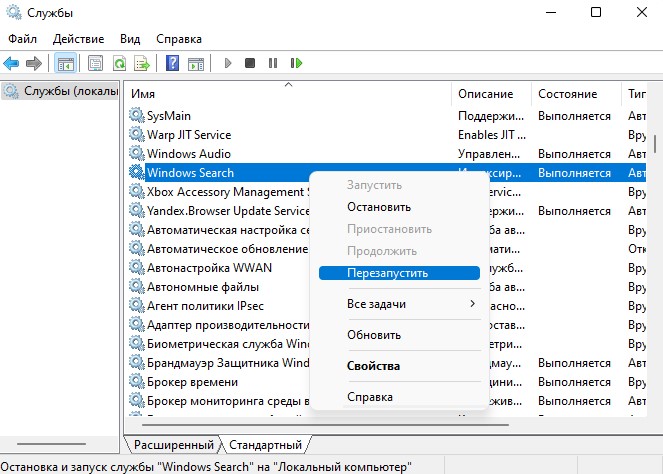
Task: Select the Warp JIT Service row
Action: coord(387,134)
